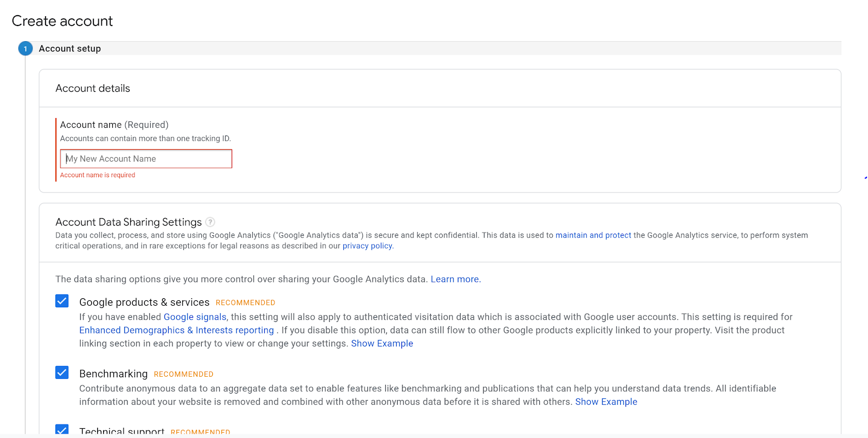The height and width of the screenshot is (438, 868).
Task: Disable the Benchmarking checkbox
Action: point(62,372)
